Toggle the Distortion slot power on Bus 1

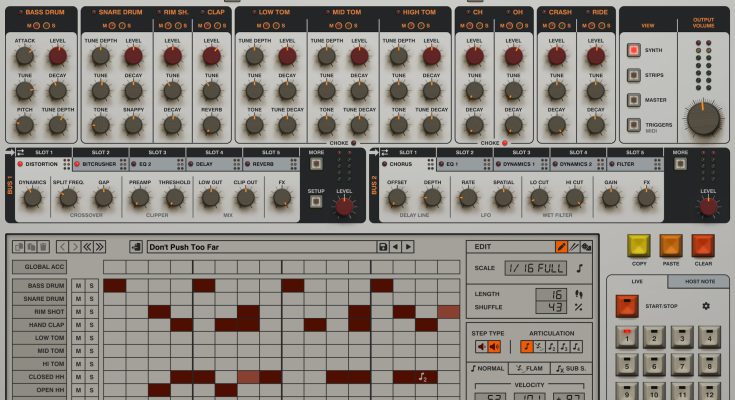point(19,163)
